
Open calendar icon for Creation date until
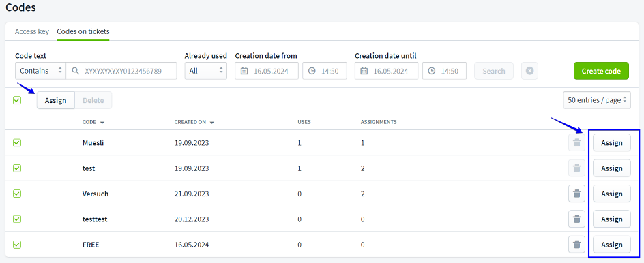coord(364,71)
